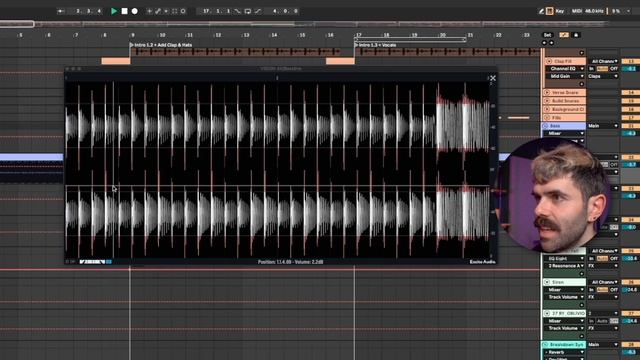The width and height of the screenshot is (640, 360).
Task: Toggle the computer MIDI keyboard icon
Action: tap(549, 11)
